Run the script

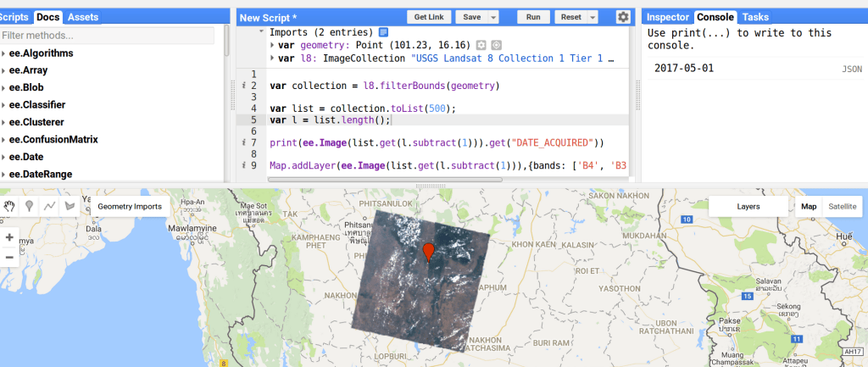click(534, 17)
